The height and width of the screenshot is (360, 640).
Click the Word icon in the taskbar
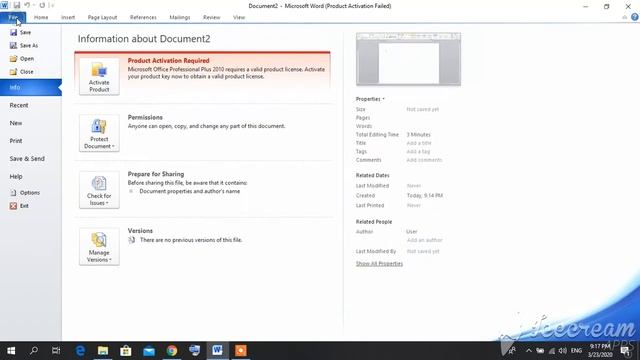pyautogui.click(x=217, y=350)
